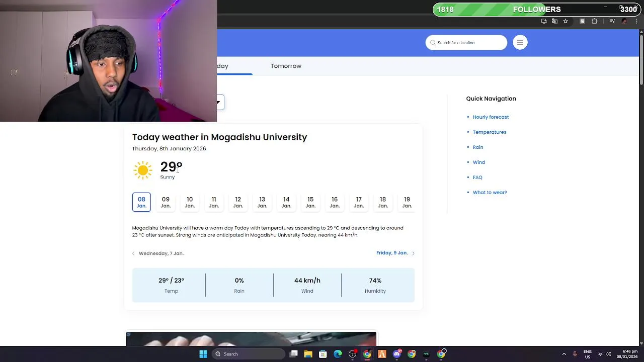This screenshot has width=644, height=362.
Task: Open the Chrome profile avatar
Action: (x=625, y=21)
